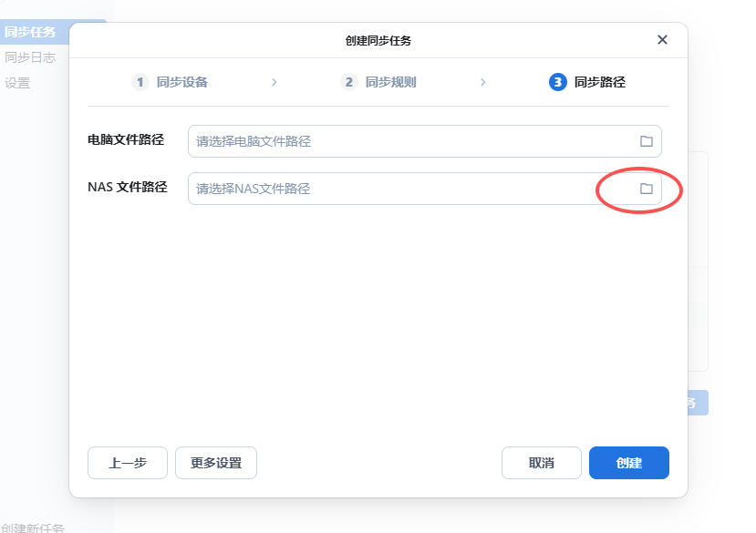
Task: Click the 创建新任务 text at bottom left
Action: point(32,528)
